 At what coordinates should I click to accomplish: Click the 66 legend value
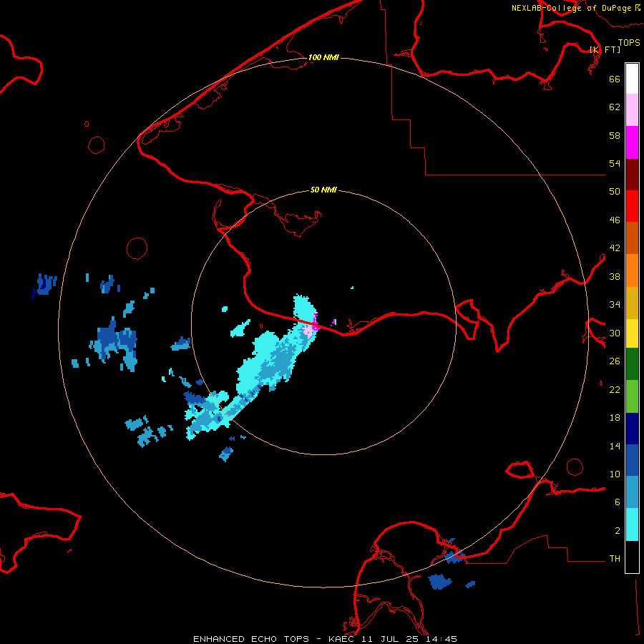(x=615, y=79)
